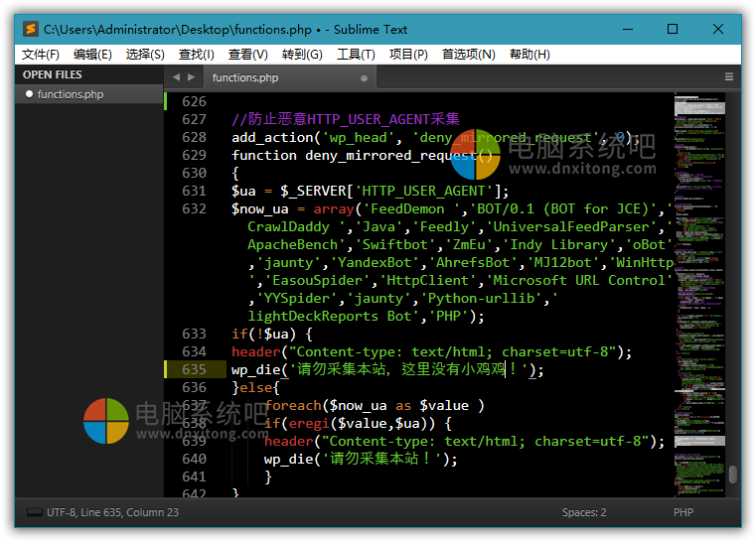Open the 工具(T) menu
Image resolution: width=756 pixels, height=542 pixels.
click(x=356, y=55)
